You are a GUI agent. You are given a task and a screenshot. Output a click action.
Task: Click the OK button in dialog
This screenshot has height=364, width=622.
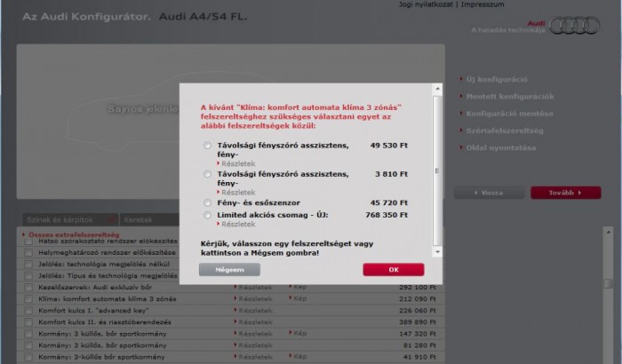coord(394,270)
